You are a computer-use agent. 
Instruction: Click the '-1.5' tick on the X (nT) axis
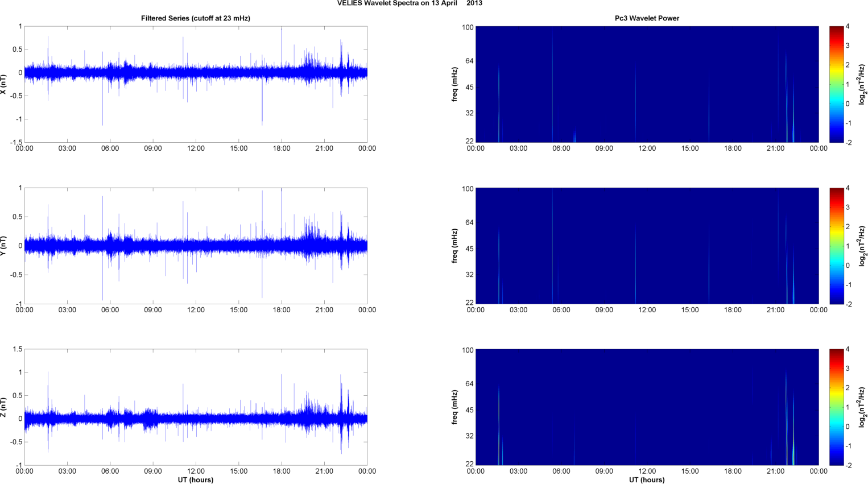(16, 143)
